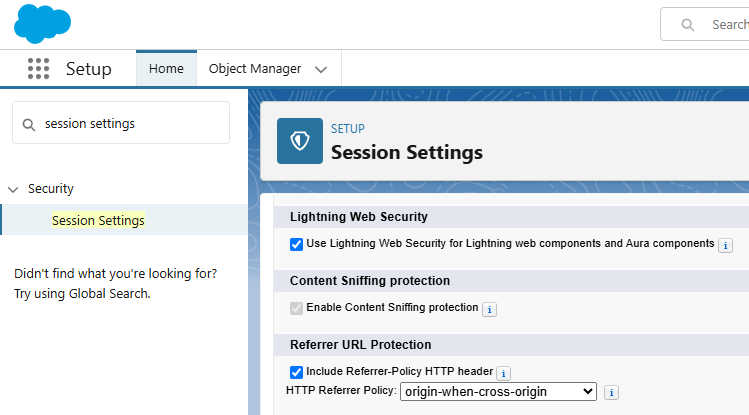The width and height of the screenshot is (749, 415).
Task: Click the Session Settings page heading
Action: 407,152
